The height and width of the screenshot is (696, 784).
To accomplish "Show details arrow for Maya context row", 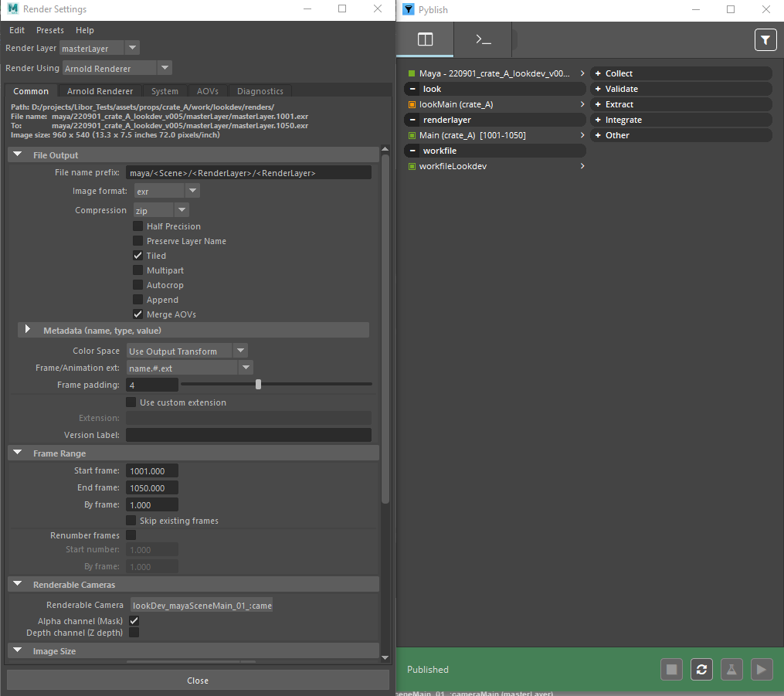I will [582, 73].
